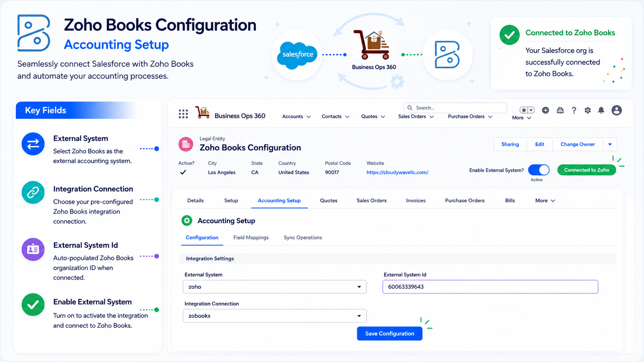Open the app launcher grid icon
The height and width of the screenshot is (362, 644).
pyautogui.click(x=183, y=114)
